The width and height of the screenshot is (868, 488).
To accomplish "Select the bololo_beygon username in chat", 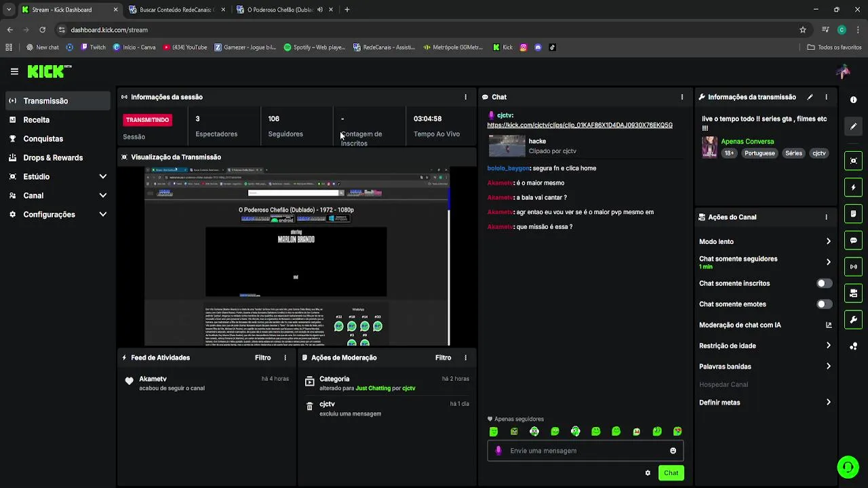I will click(x=509, y=168).
